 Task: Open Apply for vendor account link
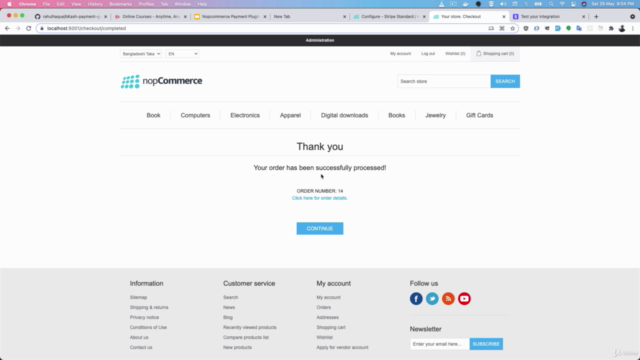pyautogui.click(x=342, y=347)
